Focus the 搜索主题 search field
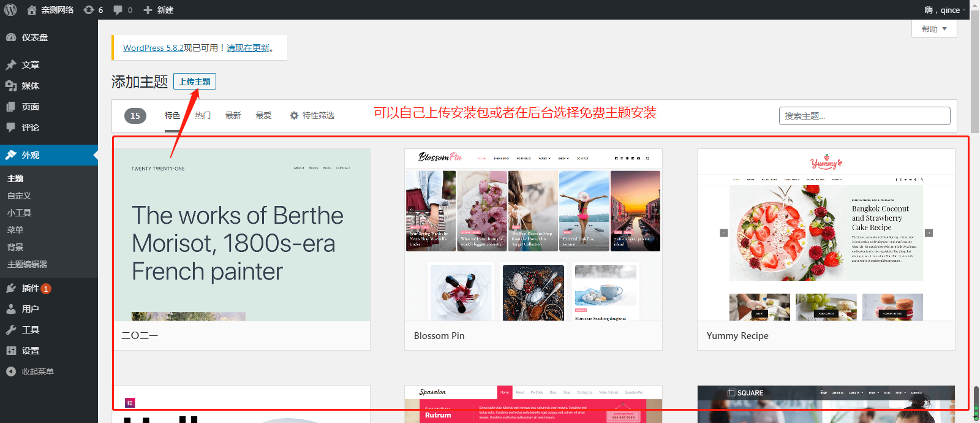The image size is (980, 423). click(864, 116)
